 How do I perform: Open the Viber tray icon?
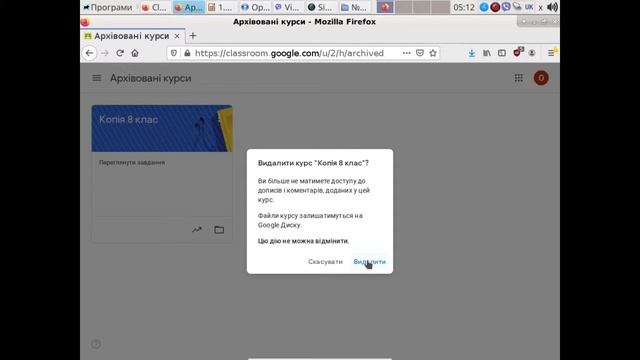click(x=506, y=7)
